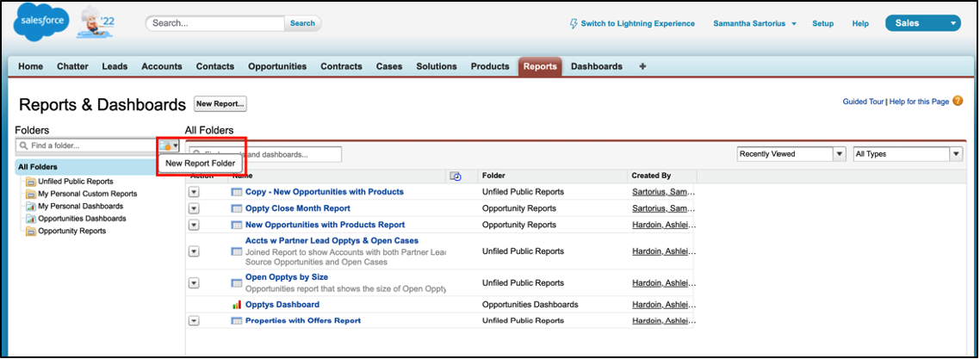Open action menu for Accts w Partner Lead Opptys
The width and height of the screenshot is (980, 359).
194,251
